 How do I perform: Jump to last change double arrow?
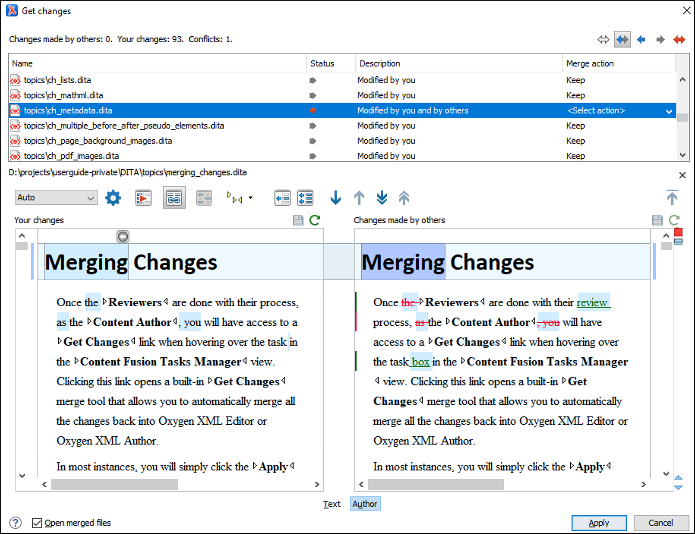tap(382, 198)
